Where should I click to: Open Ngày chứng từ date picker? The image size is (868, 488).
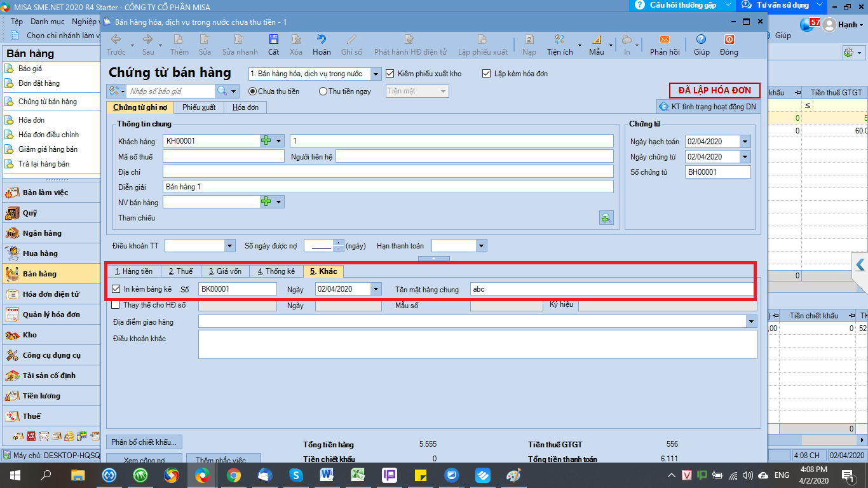pos(745,157)
